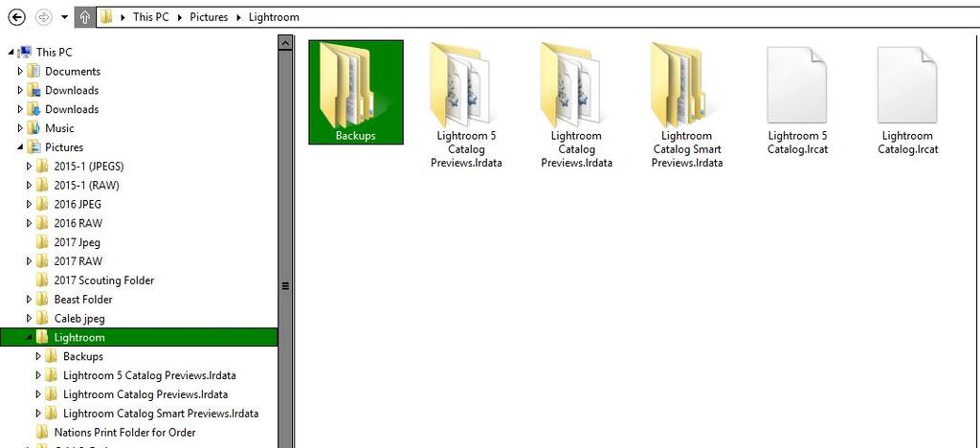The height and width of the screenshot is (448, 980).
Task: Select Lightroom 5 Catalog Previews.lrdata in tree
Action: click(x=149, y=375)
